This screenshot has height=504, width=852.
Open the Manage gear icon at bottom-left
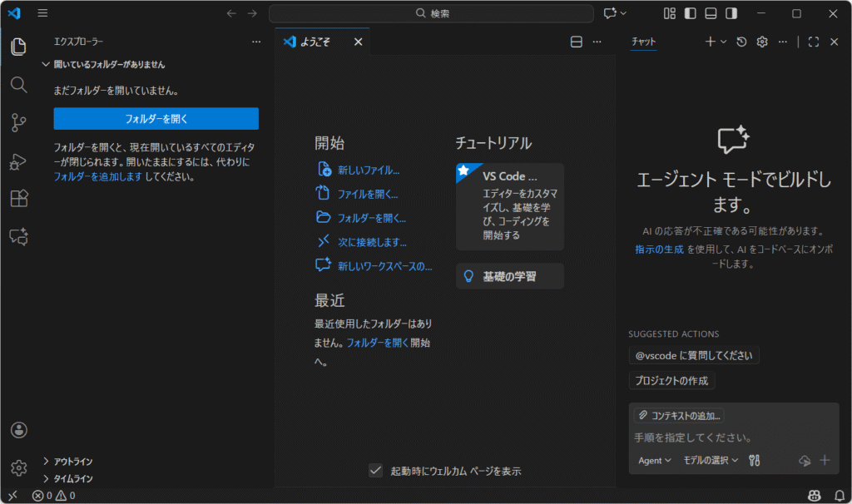point(18,467)
